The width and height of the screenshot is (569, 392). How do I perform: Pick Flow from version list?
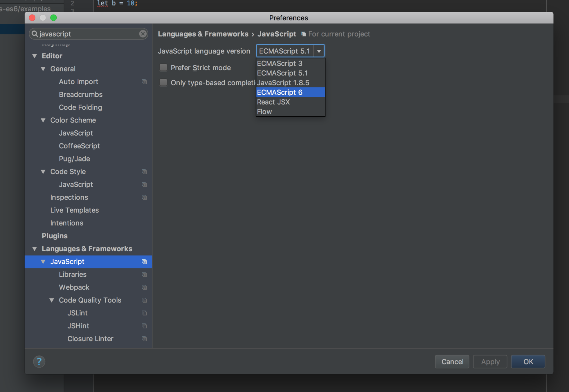(x=264, y=112)
